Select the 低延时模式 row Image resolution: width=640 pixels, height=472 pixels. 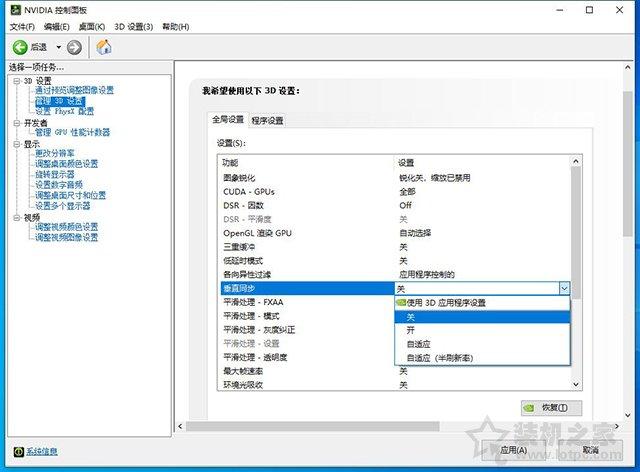(x=395, y=260)
